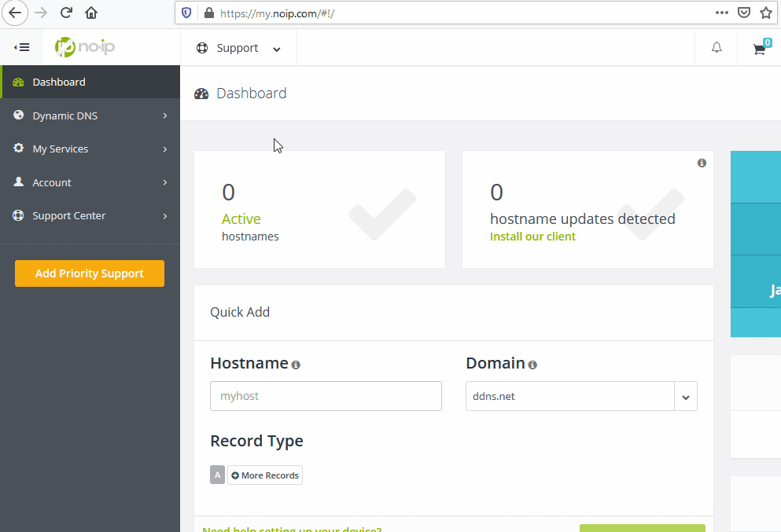Click the info icon beside Domain label

coord(532,365)
